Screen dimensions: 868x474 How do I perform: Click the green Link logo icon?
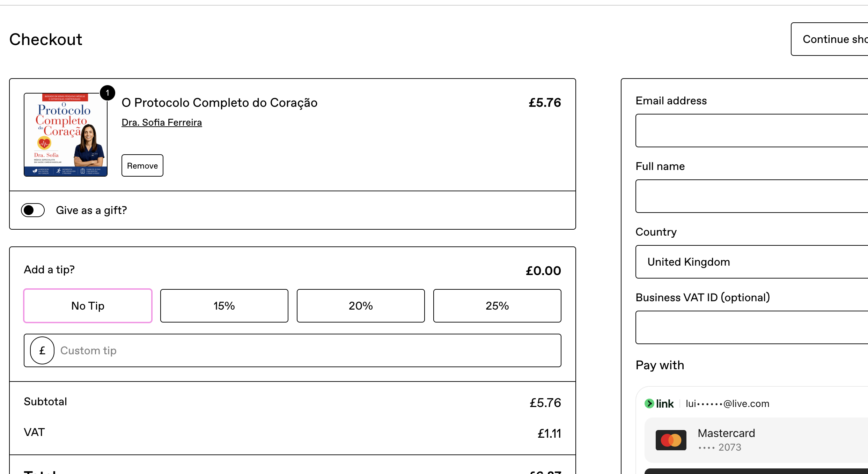click(649, 403)
